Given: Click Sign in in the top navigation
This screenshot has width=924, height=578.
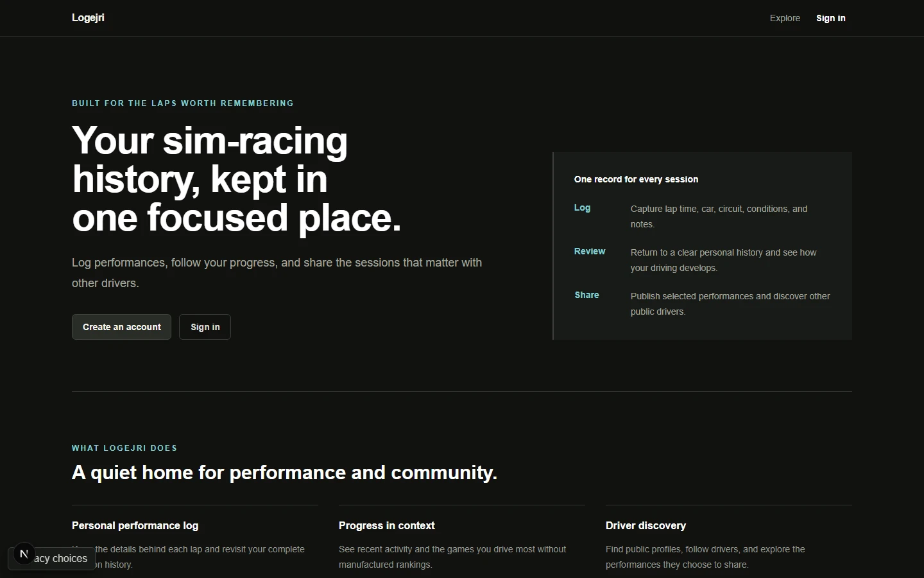Looking at the screenshot, I should click(x=830, y=18).
